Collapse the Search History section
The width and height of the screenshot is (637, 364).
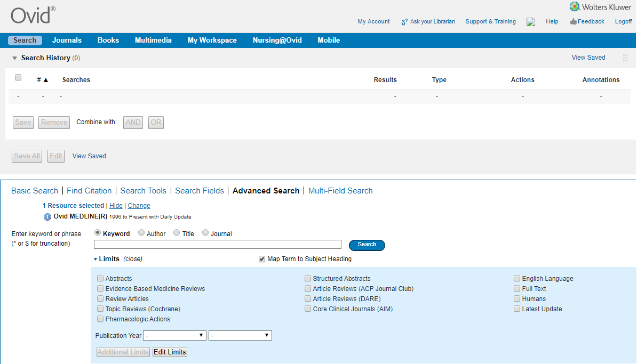tap(14, 58)
